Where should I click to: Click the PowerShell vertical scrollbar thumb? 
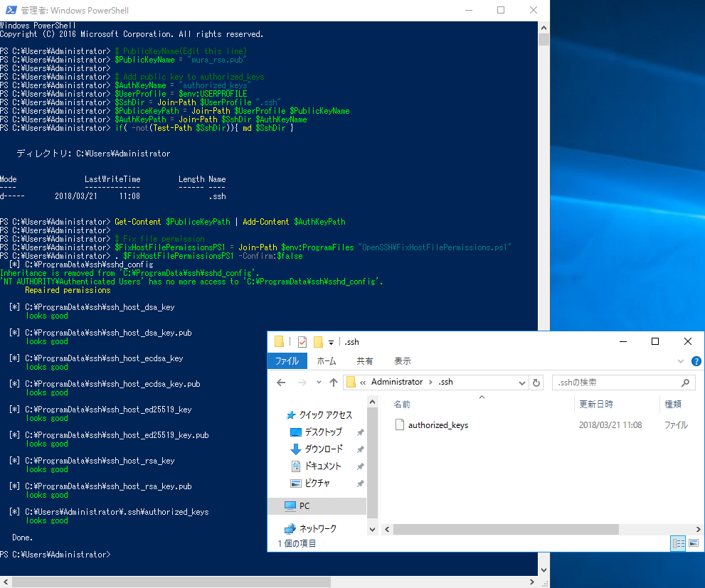[544, 40]
